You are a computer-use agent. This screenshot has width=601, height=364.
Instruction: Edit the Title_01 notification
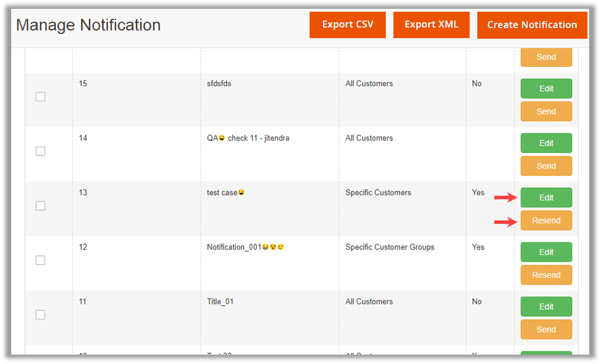click(x=546, y=306)
